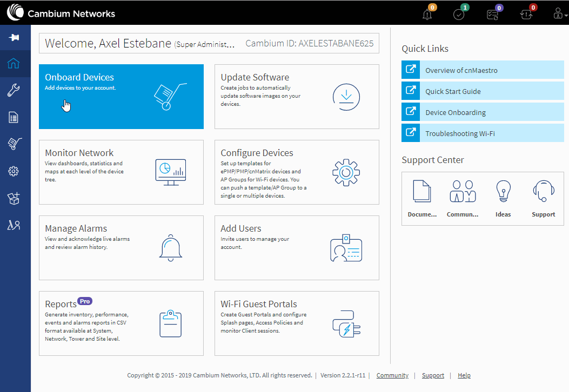The width and height of the screenshot is (569, 392).
Task: Open the users icon in the sidebar
Action: click(14, 225)
